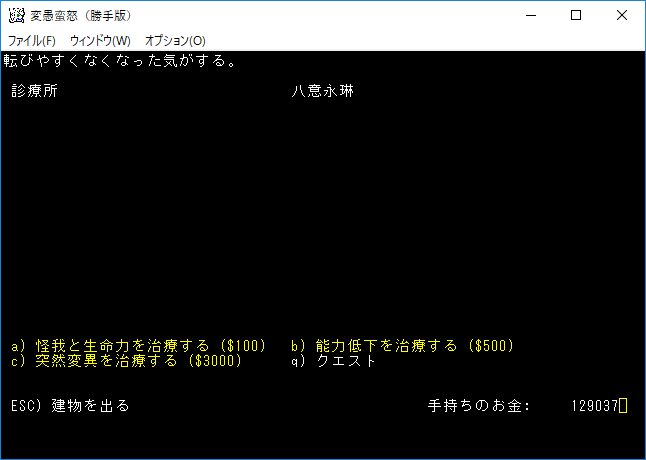The image size is (646, 460).
Task: Select option a) 怪我と生命力を治療する
Action: click(139, 346)
